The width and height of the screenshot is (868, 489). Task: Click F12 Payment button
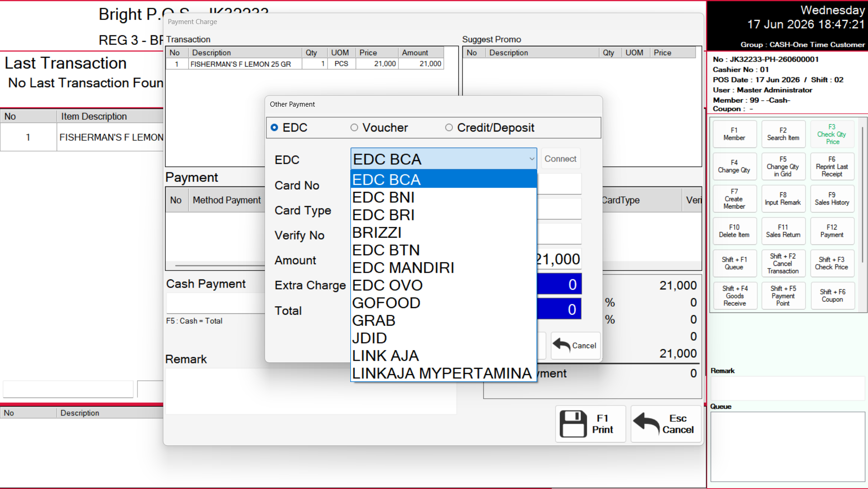click(832, 231)
